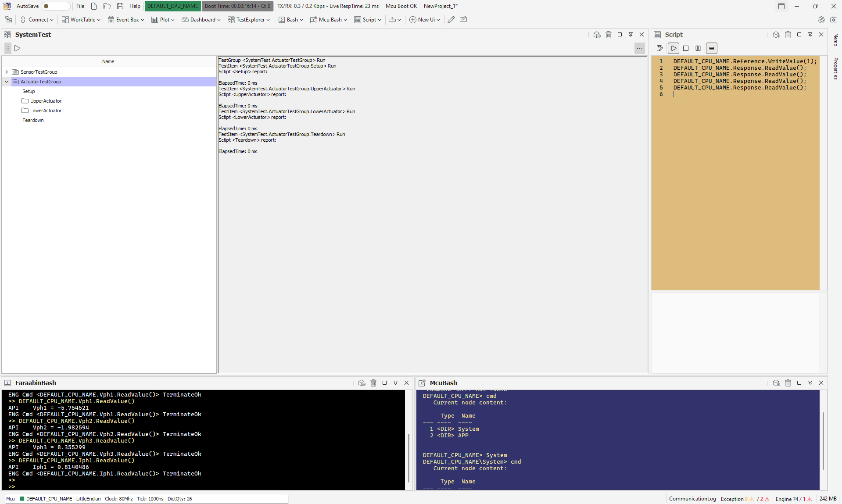
Task: Open the Script toolbar dropdown
Action: pos(368,20)
